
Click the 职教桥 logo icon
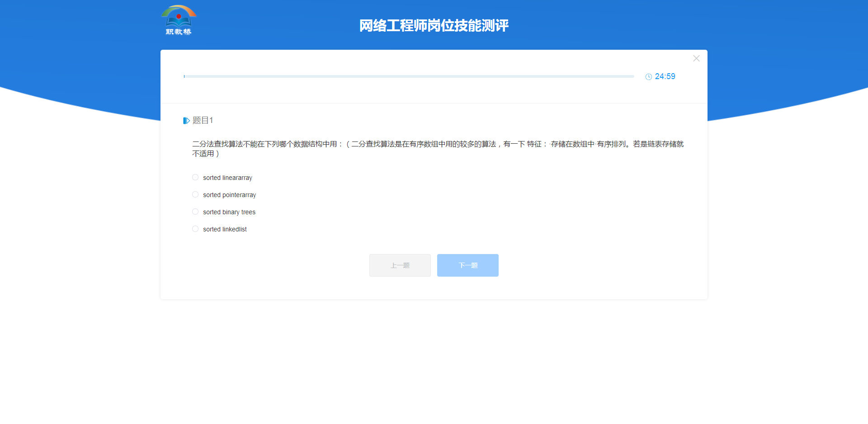(x=179, y=16)
